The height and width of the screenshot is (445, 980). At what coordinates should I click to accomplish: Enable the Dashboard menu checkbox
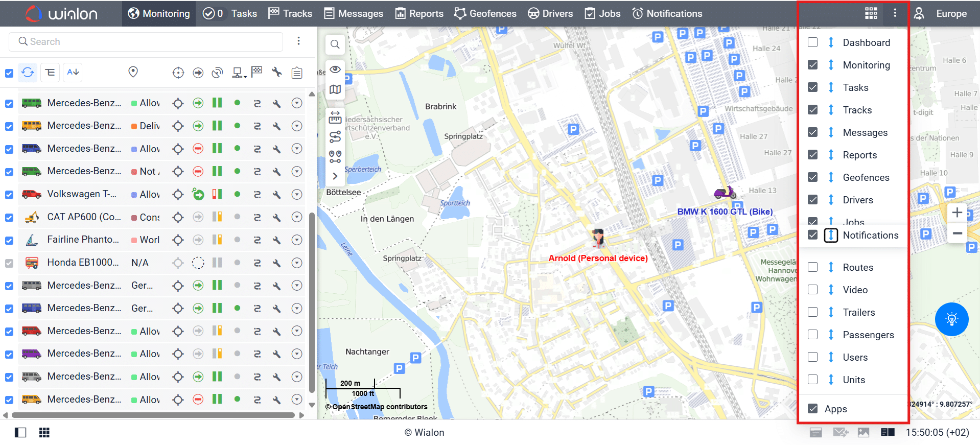click(x=812, y=42)
